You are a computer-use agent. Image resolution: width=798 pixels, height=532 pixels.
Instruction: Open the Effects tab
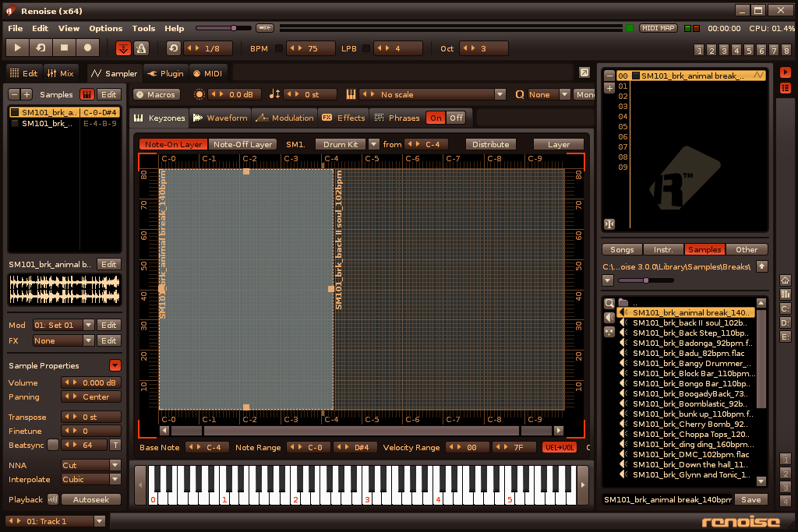344,118
